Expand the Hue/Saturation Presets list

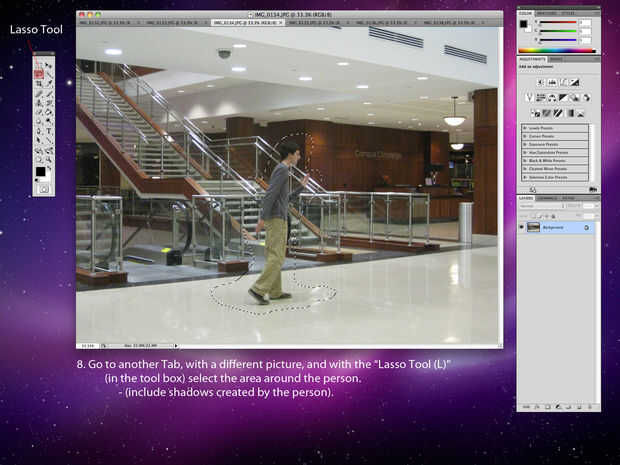[x=525, y=153]
